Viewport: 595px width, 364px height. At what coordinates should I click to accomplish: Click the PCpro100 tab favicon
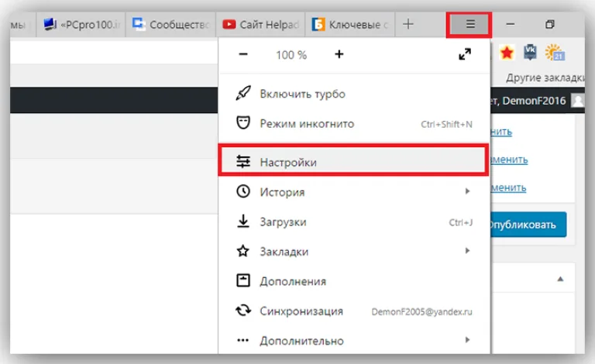click(x=50, y=24)
